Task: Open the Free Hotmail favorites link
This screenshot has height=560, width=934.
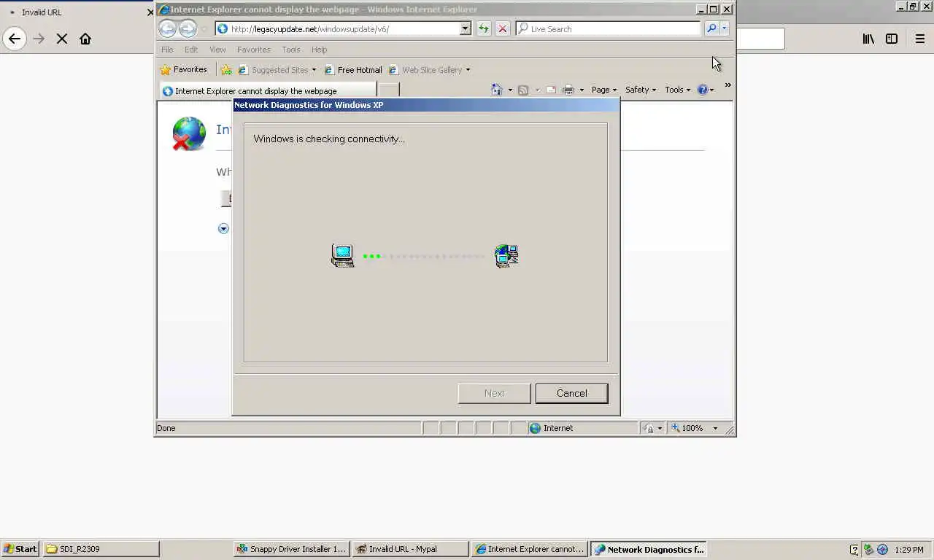Action: click(353, 70)
